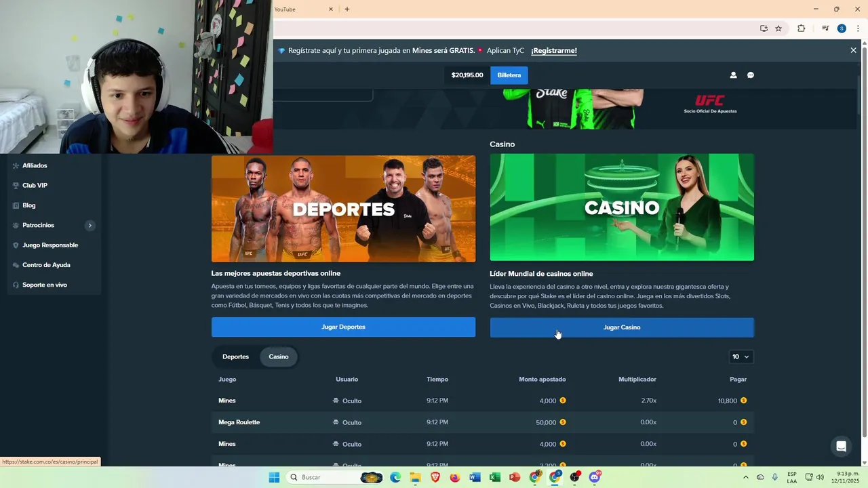This screenshot has width=868, height=488.
Task: Open File Explorer from the taskbar
Action: tap(415, 477)
